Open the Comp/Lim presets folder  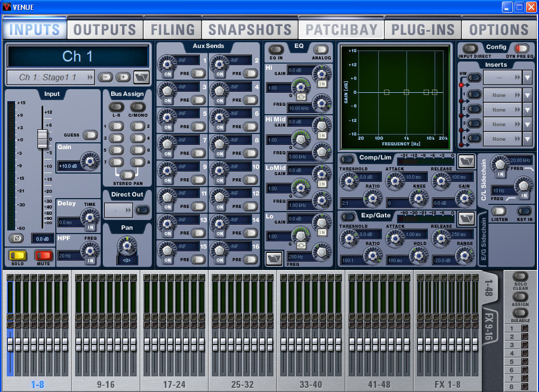466,161
